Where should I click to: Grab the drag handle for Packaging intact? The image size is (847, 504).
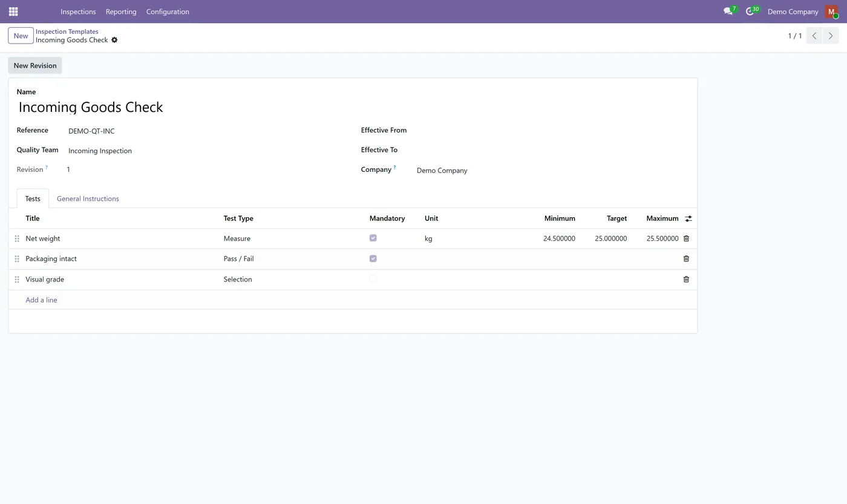click(x=17, y=259)
